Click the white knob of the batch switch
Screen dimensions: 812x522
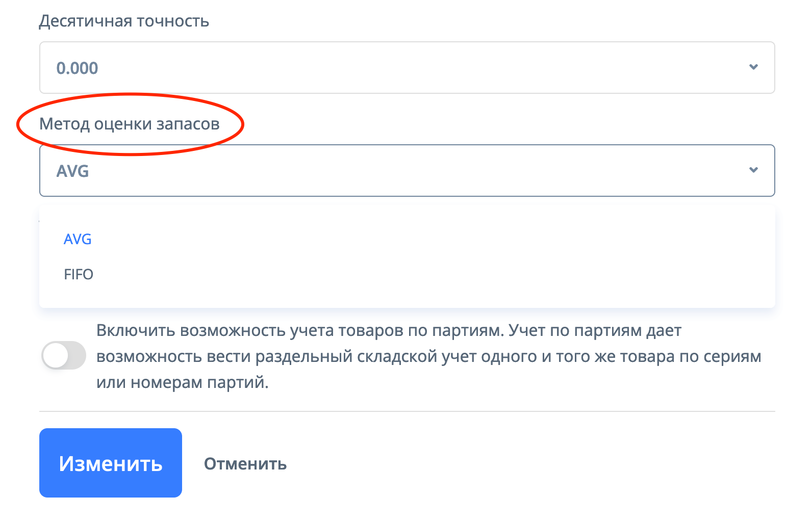click(56, 355)
